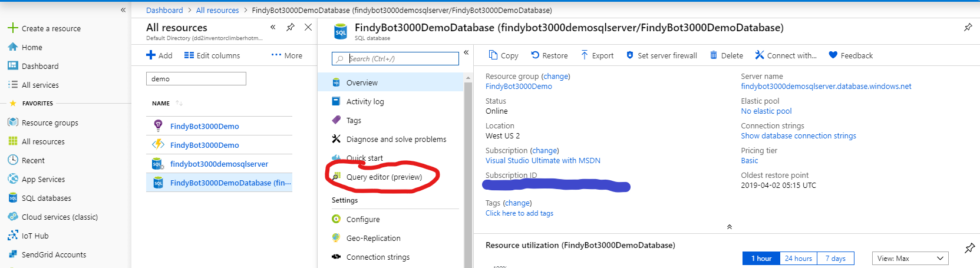Open the All services list

pyautogui.click(x=40, y=85)
